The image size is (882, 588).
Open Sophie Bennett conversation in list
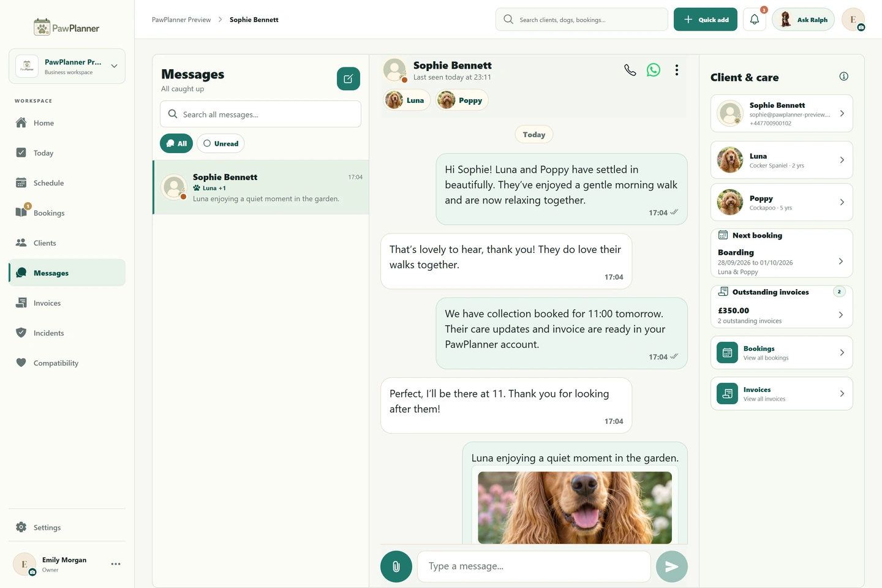(x=261, y=187)
